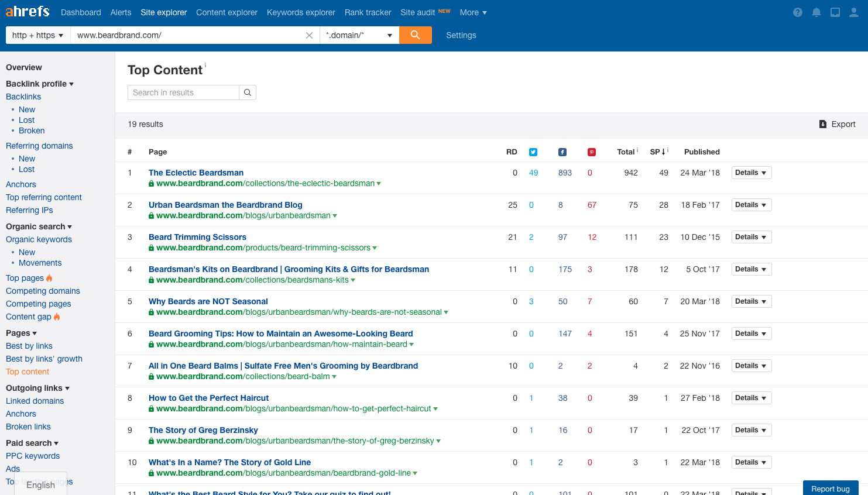Sort by the Facebook shares column icon
Screen dimensions: 868x495
pyautogui.click(x=562, y=152)
